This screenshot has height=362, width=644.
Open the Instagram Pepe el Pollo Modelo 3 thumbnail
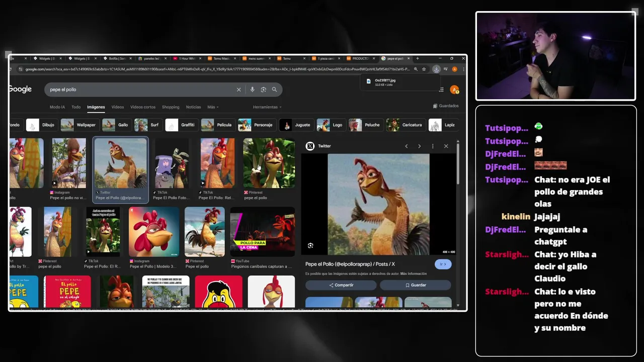[x=153, y=232]
